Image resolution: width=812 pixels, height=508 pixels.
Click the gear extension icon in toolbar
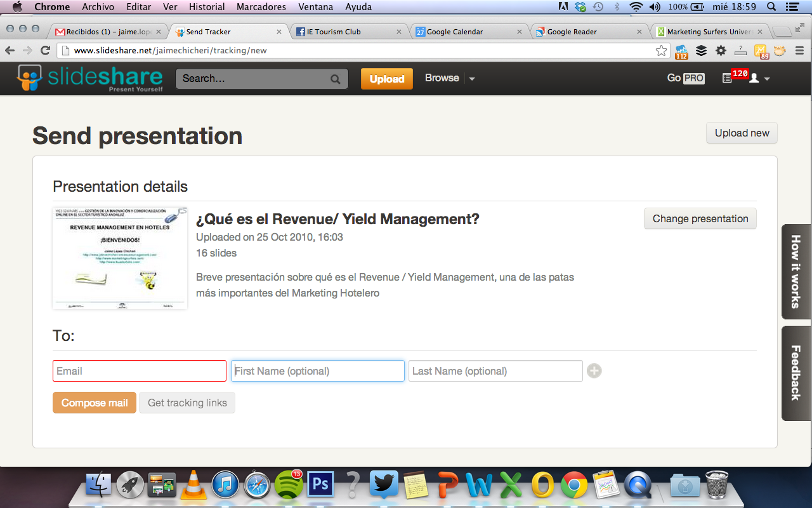[x=721, y=50]
